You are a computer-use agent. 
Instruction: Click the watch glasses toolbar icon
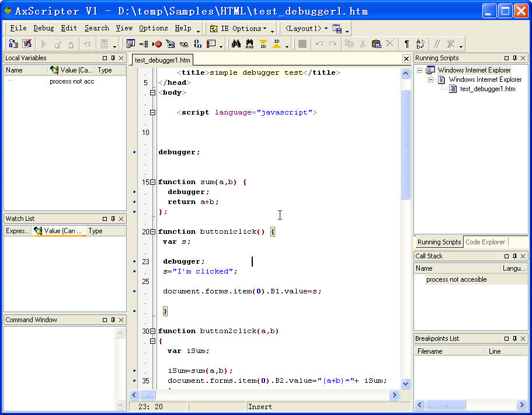pos(184,44)
